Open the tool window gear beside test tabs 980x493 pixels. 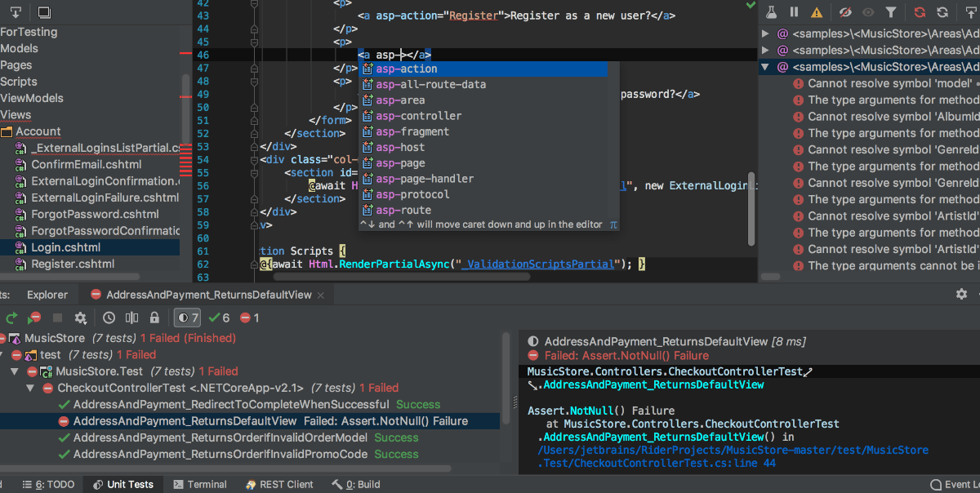[x=961, y=294]
